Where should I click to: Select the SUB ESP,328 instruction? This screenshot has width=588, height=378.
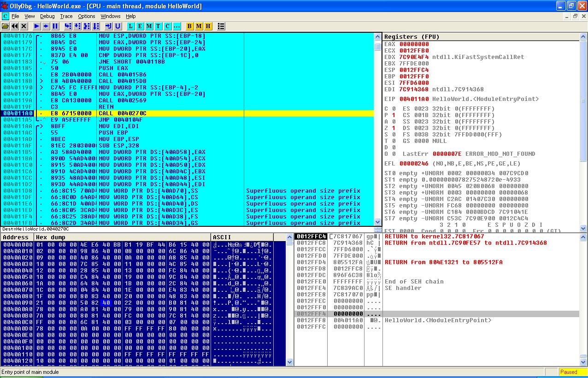(x=188, y=145)
